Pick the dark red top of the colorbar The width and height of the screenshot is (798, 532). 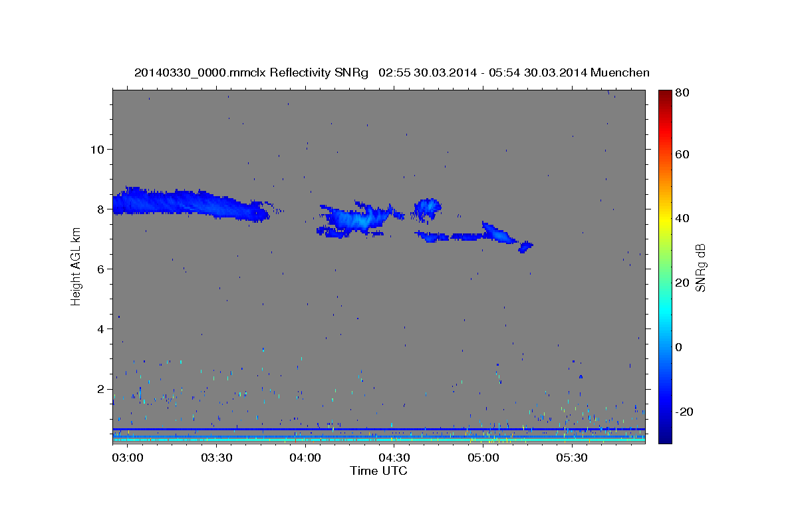click(x=664, y=94)
